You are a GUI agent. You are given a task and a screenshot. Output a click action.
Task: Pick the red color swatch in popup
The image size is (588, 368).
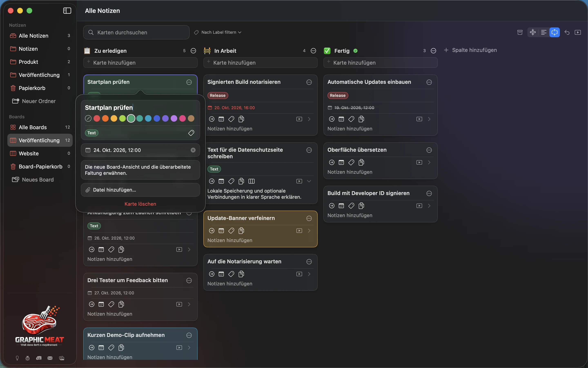pyautogui.click(x=97, y=119)
